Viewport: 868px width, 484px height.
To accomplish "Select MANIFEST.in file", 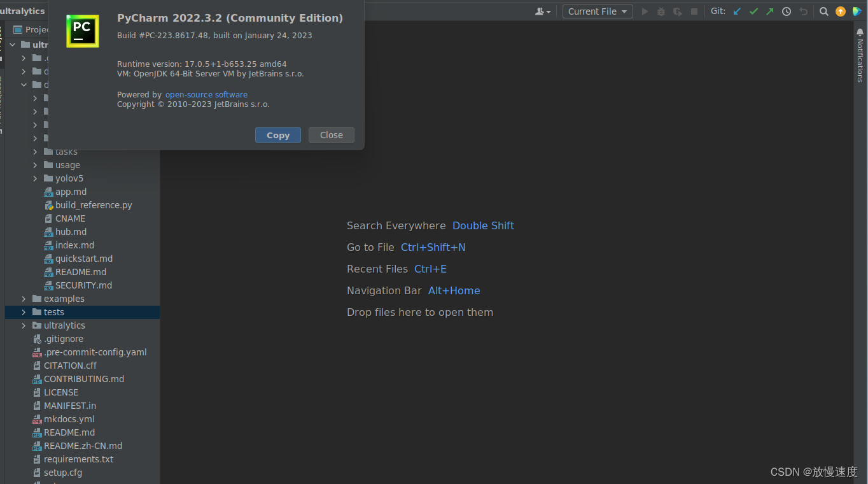I will 70,406.
